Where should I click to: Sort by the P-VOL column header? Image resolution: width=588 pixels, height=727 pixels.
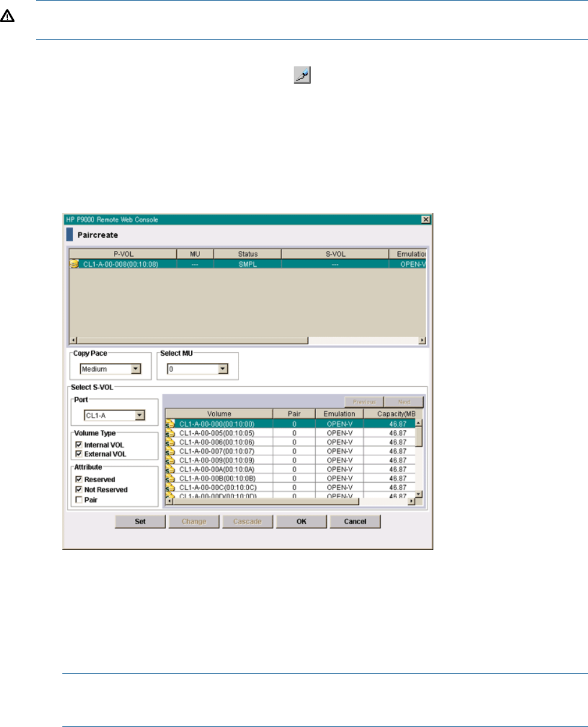click(123, 254)
